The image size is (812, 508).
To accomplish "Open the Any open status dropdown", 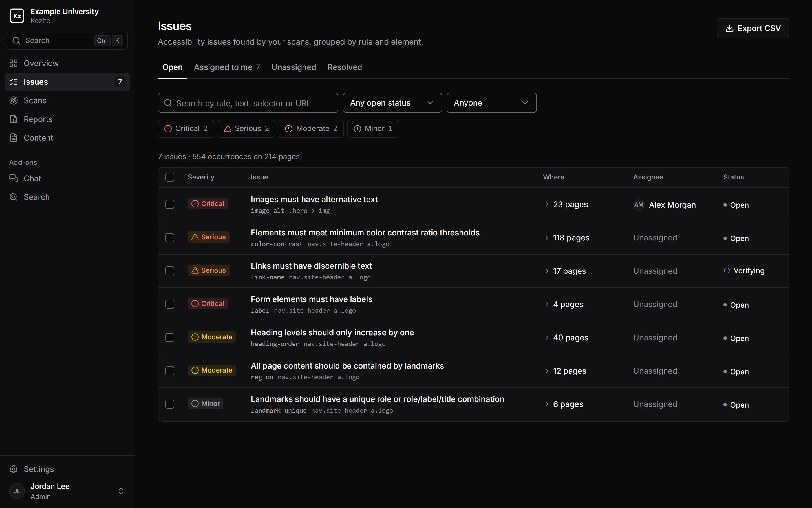I will (x=392, y=103).
